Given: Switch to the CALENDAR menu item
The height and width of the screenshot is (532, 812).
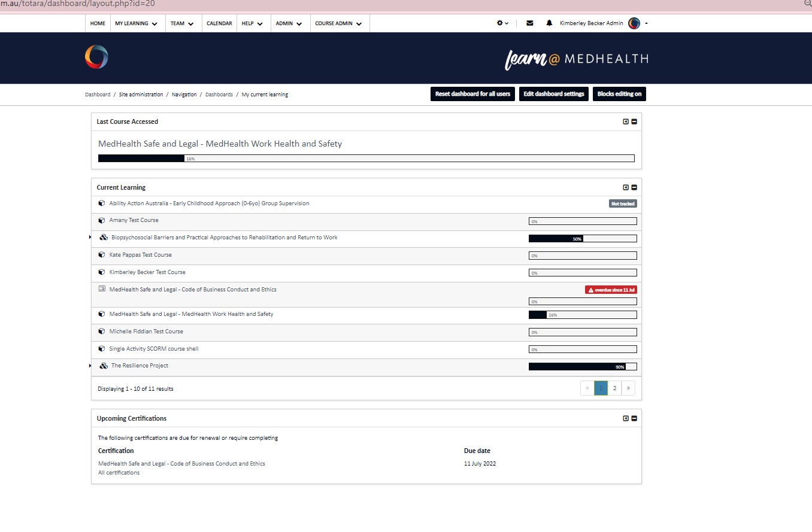Looking at the screenshot, I should (x=219, y=23).
